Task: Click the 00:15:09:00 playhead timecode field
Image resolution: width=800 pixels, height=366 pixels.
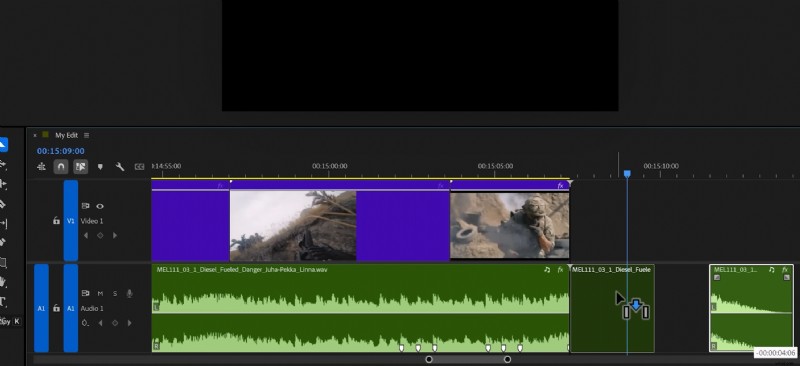Action: pos(61,151)
